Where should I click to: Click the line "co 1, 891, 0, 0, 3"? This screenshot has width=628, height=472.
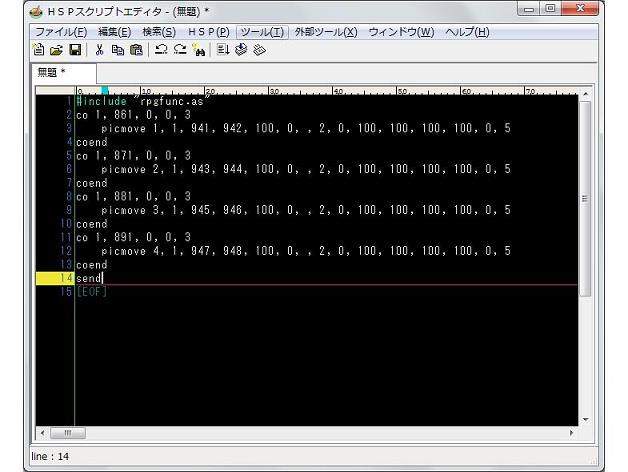pos(134,237)
